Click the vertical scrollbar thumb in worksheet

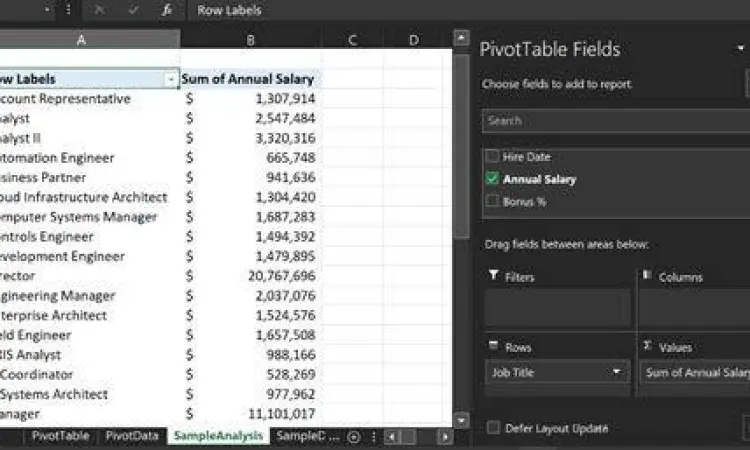(x=461, y=146)
